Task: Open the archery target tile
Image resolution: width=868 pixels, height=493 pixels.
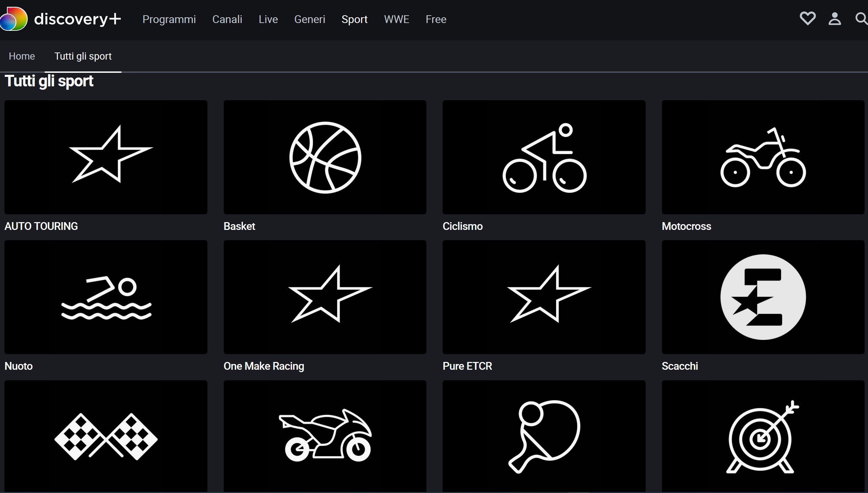Action: [763, 436]
